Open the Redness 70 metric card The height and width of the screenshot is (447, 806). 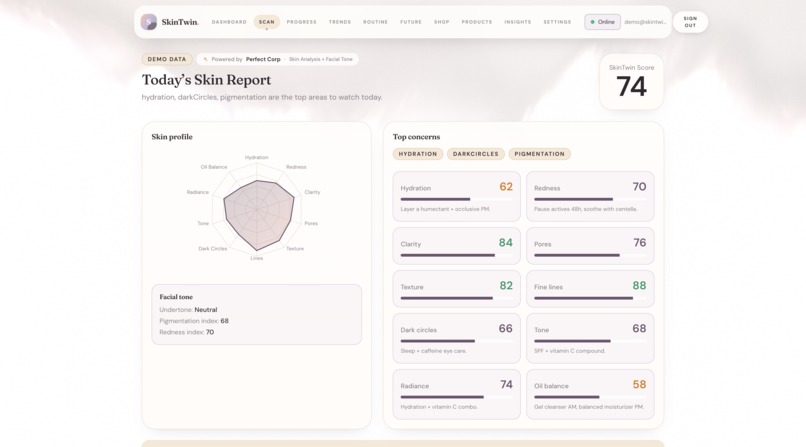point(590,196)
